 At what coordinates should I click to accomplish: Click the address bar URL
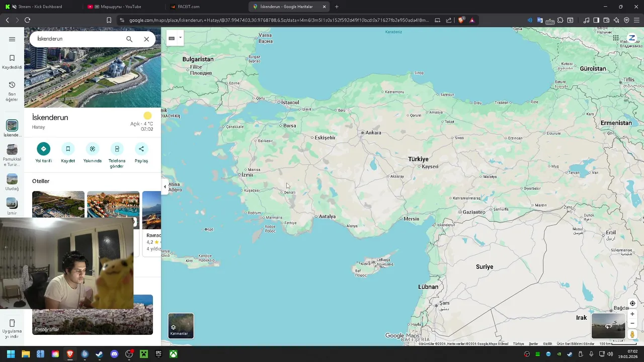point(279,20)
